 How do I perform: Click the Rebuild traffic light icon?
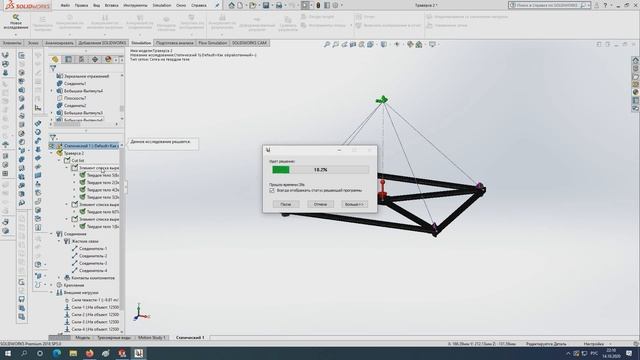coord(318,5)
